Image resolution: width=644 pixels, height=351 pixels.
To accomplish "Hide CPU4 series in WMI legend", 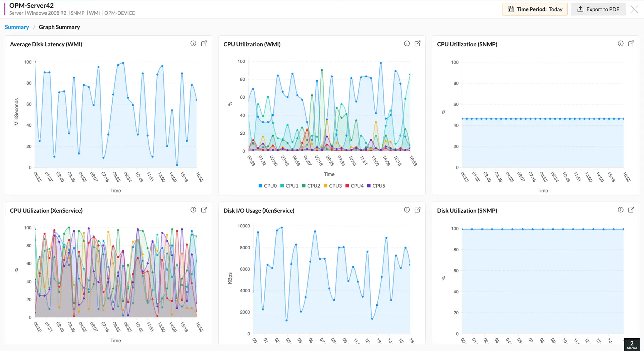I will [x=355, y=186].
